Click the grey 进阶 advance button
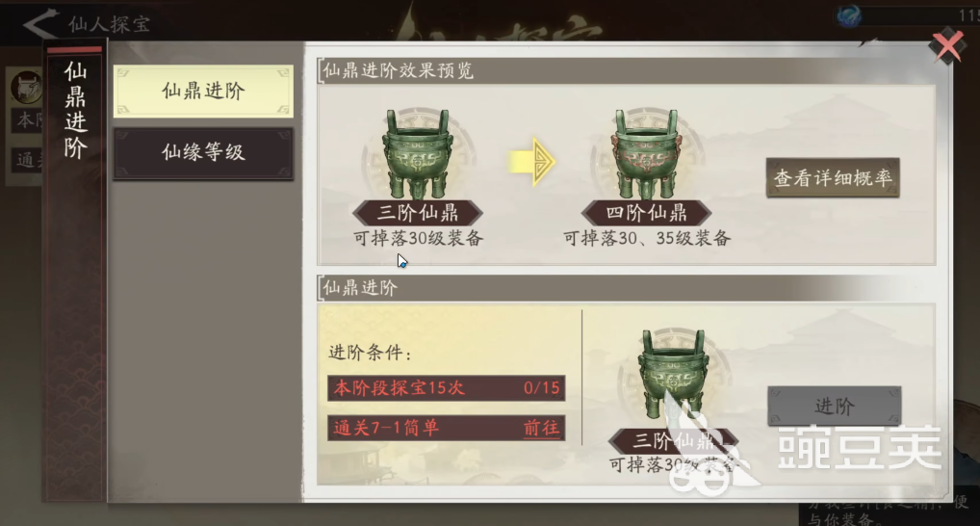The height and width of the screenshot is (526, 980). coord(835,407)
